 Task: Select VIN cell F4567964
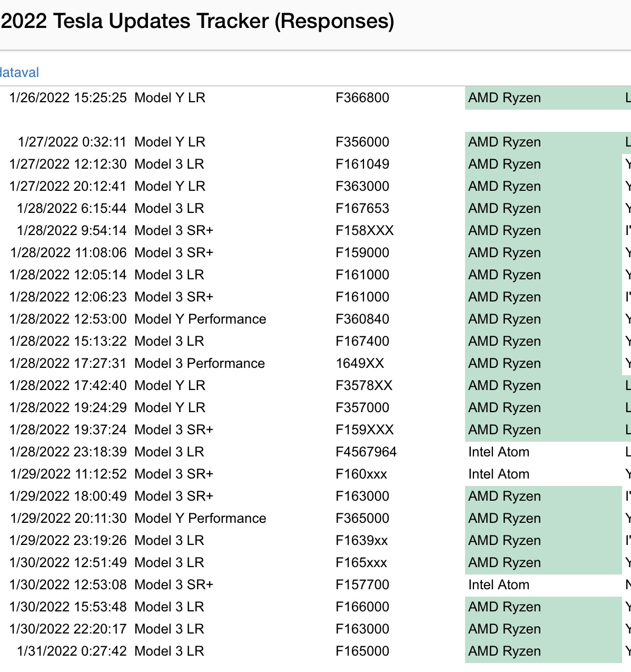[x=366, y=452]
